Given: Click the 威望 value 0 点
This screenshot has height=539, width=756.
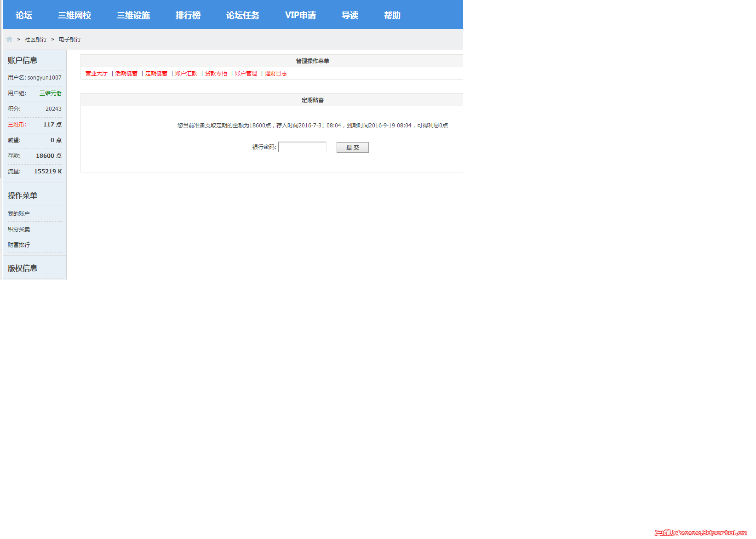Looking at the screenshot, I should pyautogui.click(x=56, y=140).
